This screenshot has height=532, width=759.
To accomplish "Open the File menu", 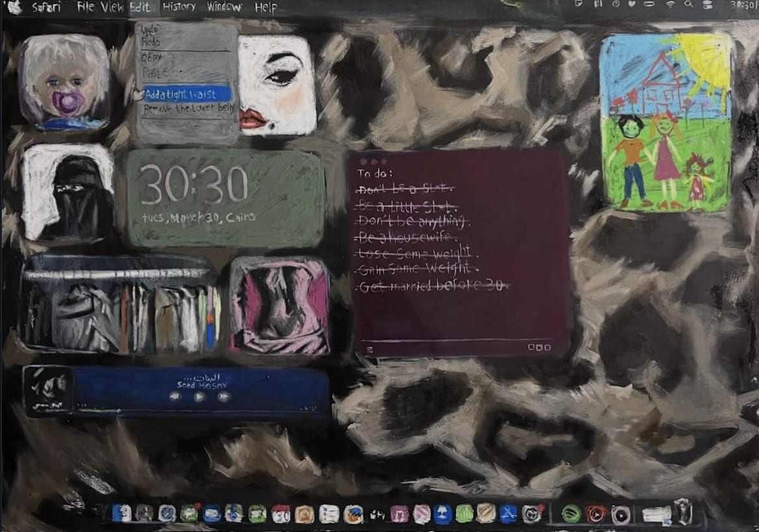I will [85, 6].
